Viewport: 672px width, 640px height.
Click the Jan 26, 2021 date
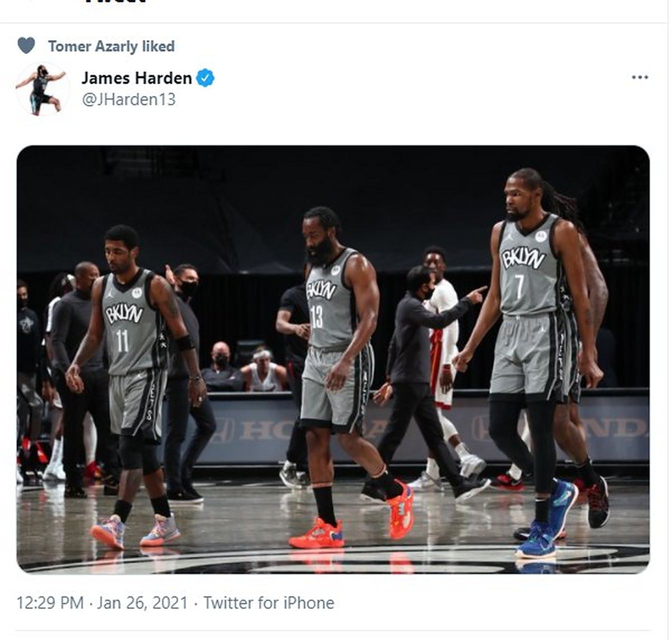pos(142,602)
